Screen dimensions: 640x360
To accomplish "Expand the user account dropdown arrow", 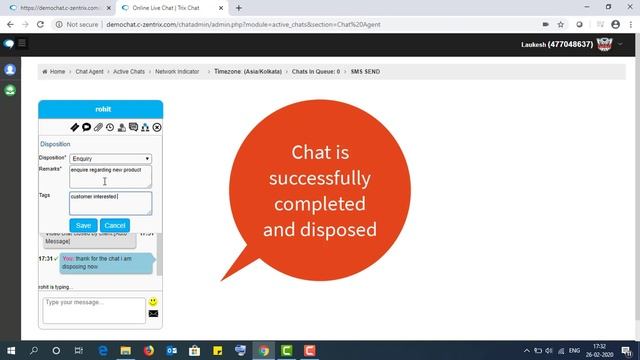I will 620,44.
